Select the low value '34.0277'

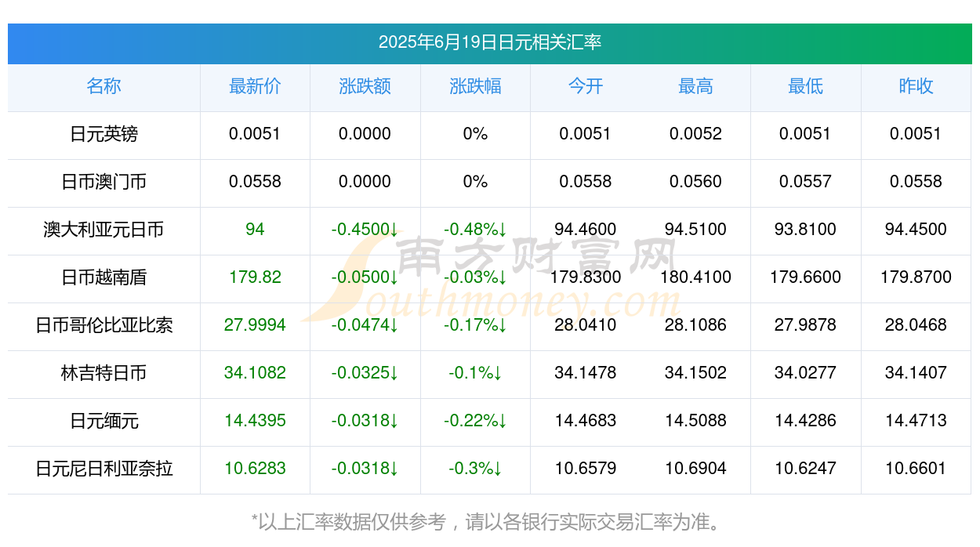(x=806, y=373)
